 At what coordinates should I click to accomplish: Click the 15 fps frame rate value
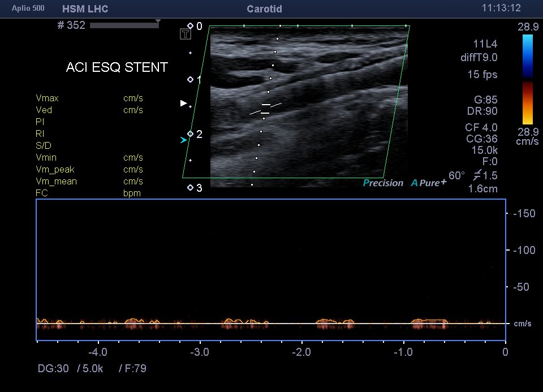point(482,75)
